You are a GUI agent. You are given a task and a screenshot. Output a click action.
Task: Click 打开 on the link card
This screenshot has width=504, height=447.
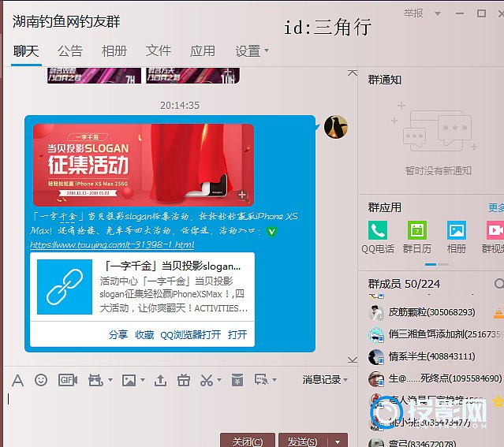click(x=237, y=334)
